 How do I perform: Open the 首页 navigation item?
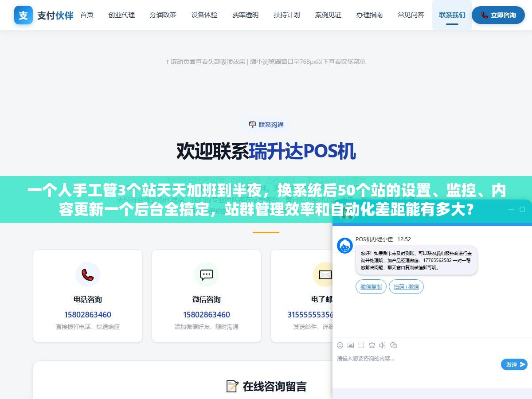(87, 15)
